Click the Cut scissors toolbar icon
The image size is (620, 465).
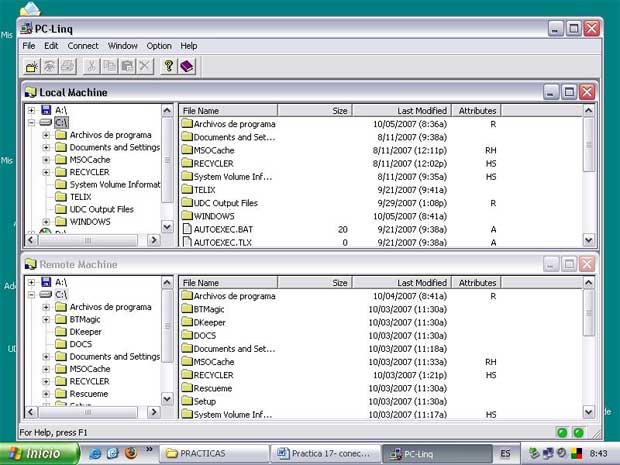point(91,66)
